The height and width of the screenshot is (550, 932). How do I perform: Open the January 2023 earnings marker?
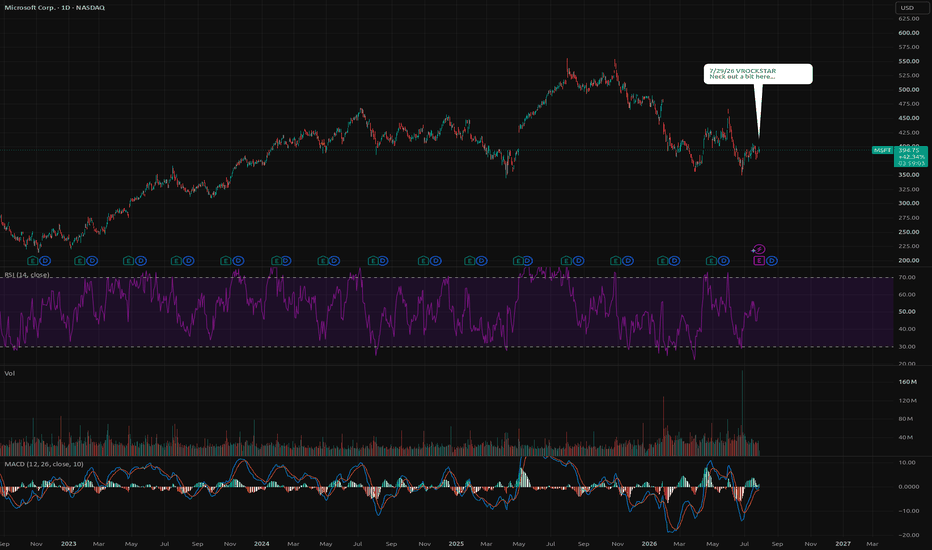(x=80, y=260)
